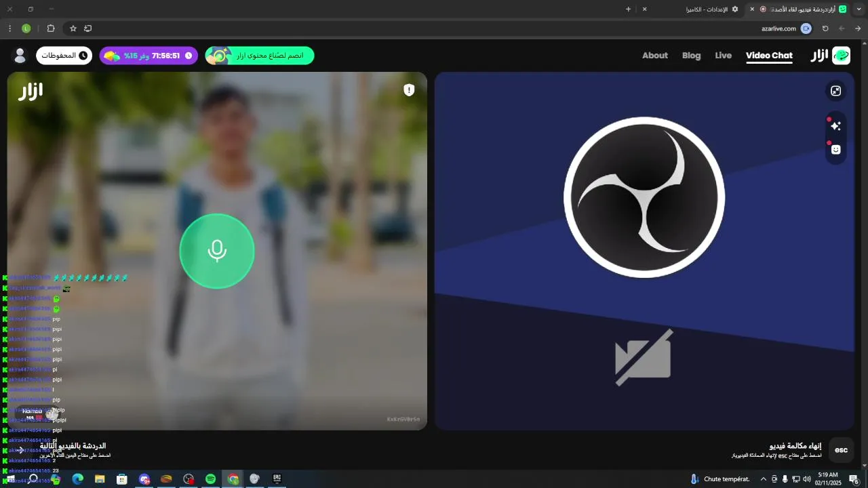868x488 pixels.
Task: Click the install or share icon in address bar
Action: (87, 28)
